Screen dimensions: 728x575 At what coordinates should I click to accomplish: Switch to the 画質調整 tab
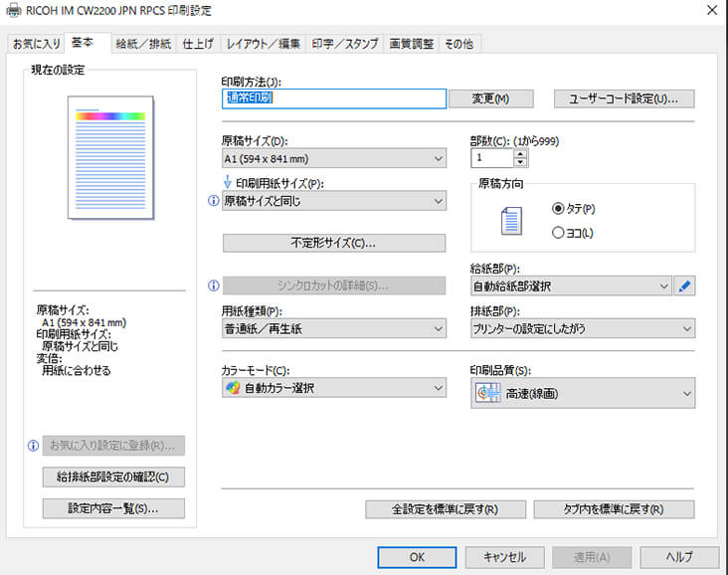(412, 44)
